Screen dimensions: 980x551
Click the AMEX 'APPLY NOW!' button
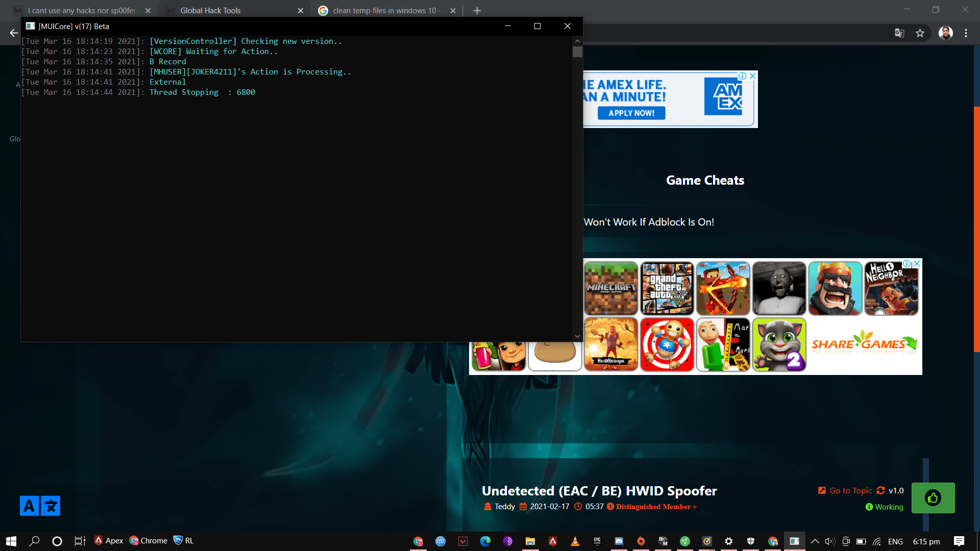(631, 113)
